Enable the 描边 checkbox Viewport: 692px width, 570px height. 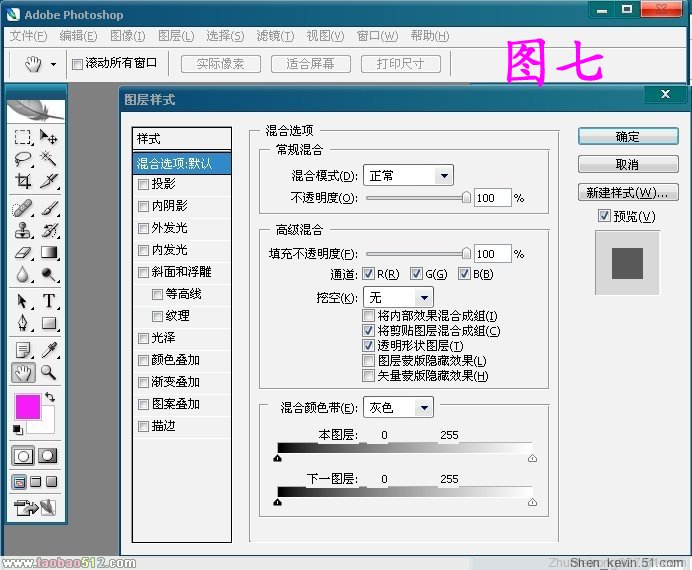pyautogui.click(x=143, y=426)
